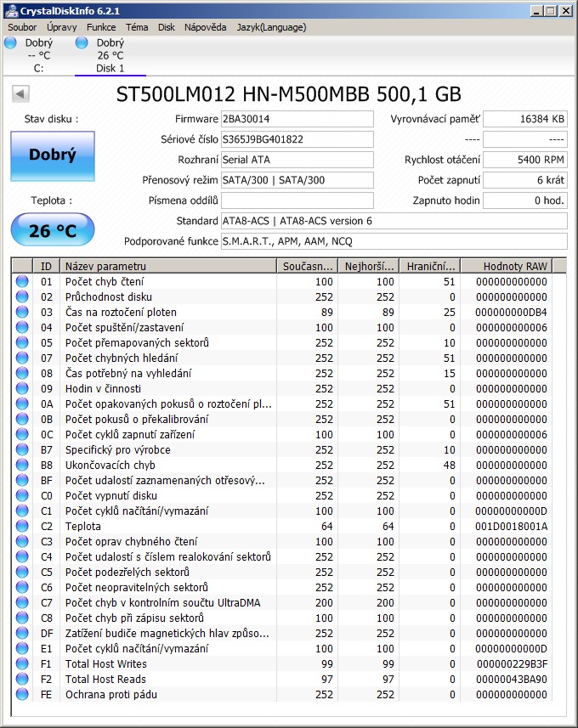Click status icon for Ukončovacích chyb

[x=22, y=466]
